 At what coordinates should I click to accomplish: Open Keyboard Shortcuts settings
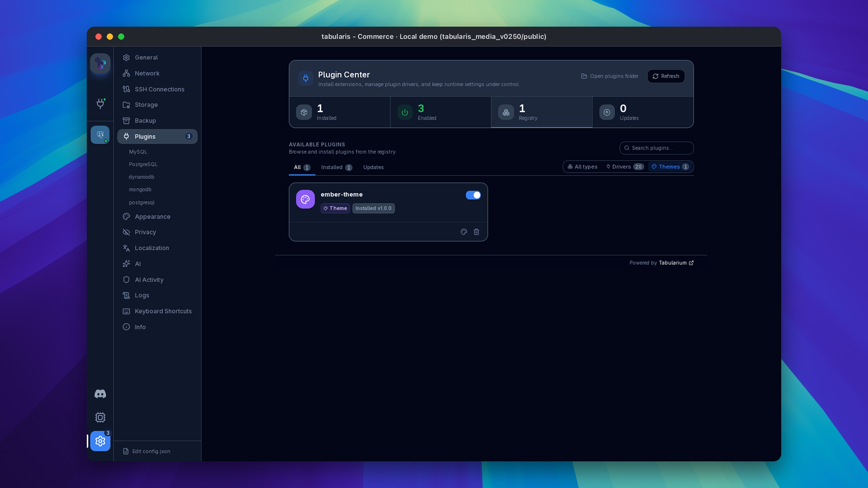[x=157, y=311]
